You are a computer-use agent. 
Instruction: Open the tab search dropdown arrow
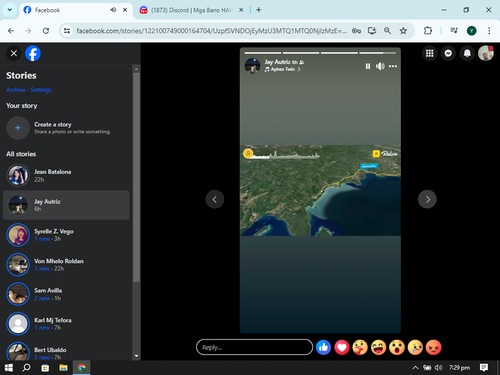(x=10, y=10)
